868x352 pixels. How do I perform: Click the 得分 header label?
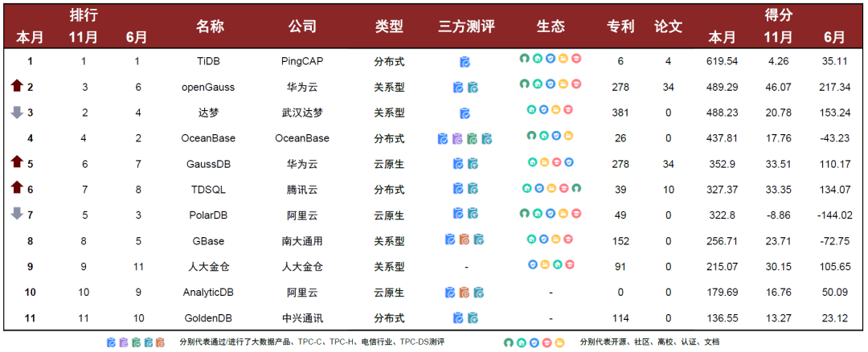778,15
